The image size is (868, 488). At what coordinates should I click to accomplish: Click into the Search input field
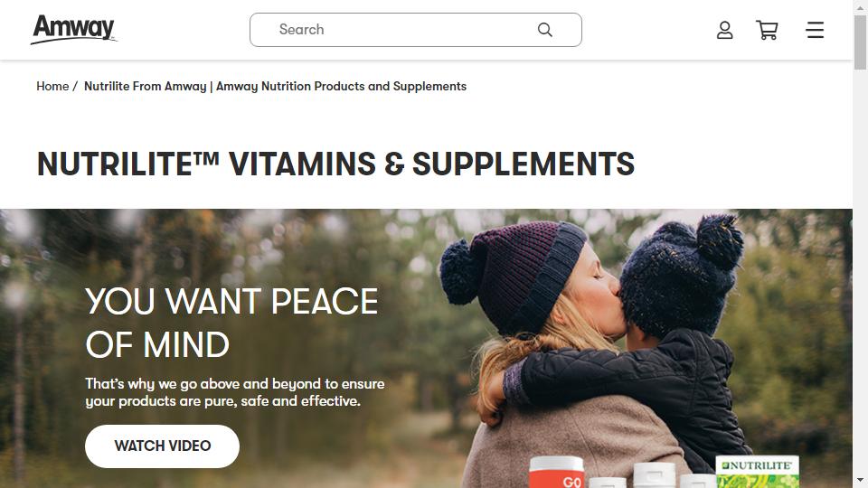[x=416, y=30]
